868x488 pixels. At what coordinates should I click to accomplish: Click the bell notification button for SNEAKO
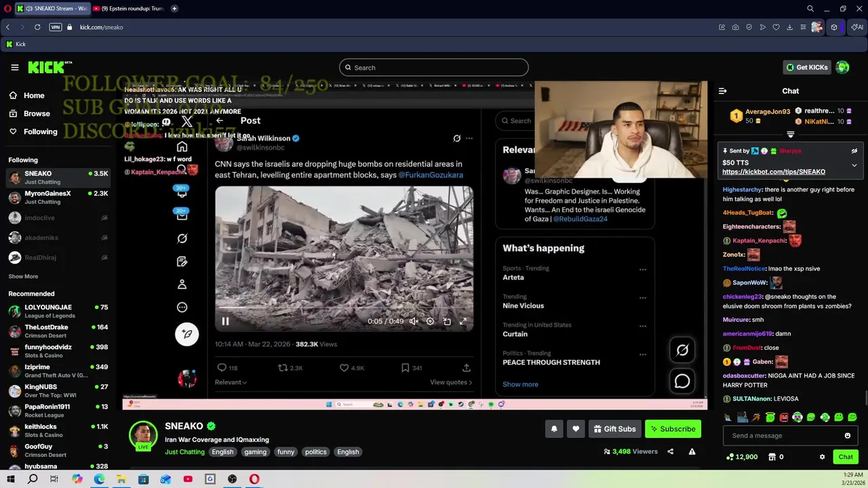554,429
